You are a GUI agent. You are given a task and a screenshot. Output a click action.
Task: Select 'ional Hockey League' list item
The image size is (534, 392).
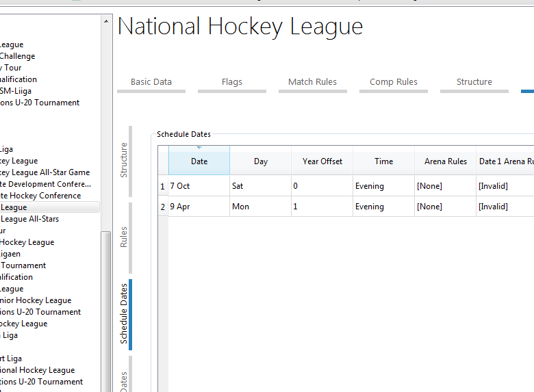(38, 370)
